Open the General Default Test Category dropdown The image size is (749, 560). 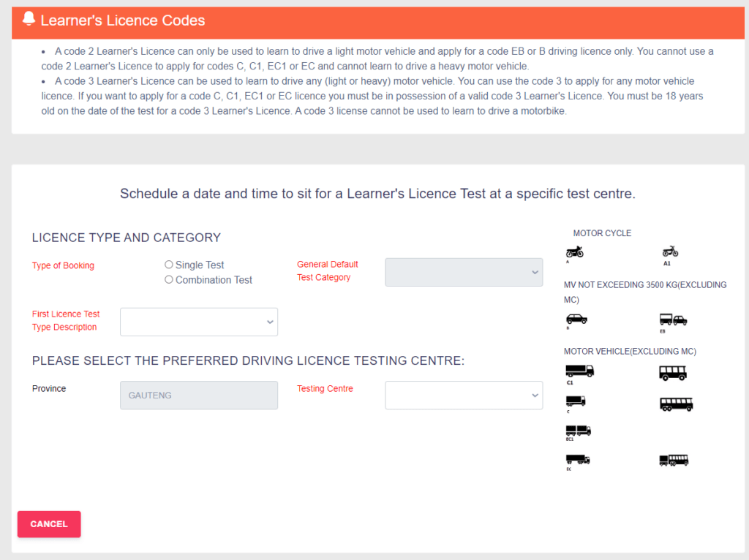pyautogui.click(x=464, y=272)
